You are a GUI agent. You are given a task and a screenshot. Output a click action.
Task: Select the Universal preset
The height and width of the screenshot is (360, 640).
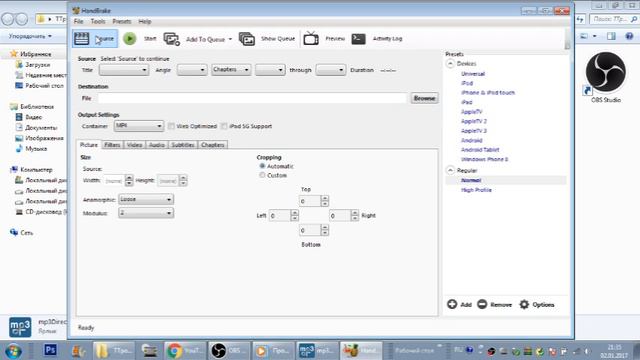coord(473,74)
